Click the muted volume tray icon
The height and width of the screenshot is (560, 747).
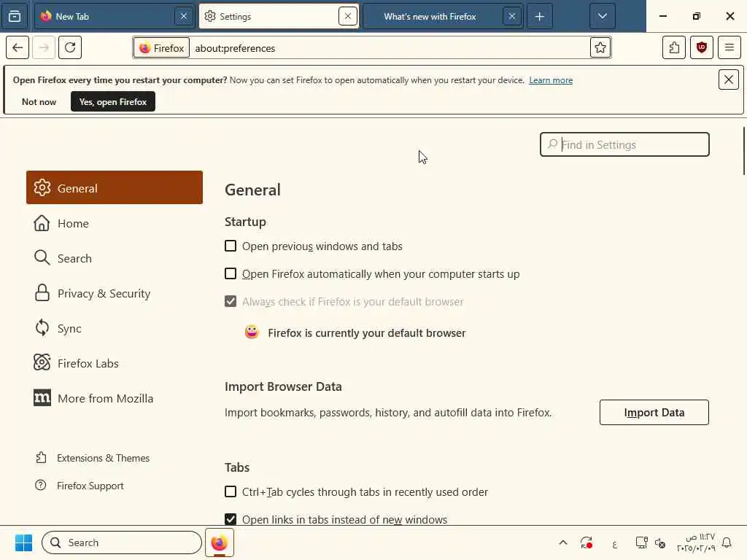(x=660, y=542)
